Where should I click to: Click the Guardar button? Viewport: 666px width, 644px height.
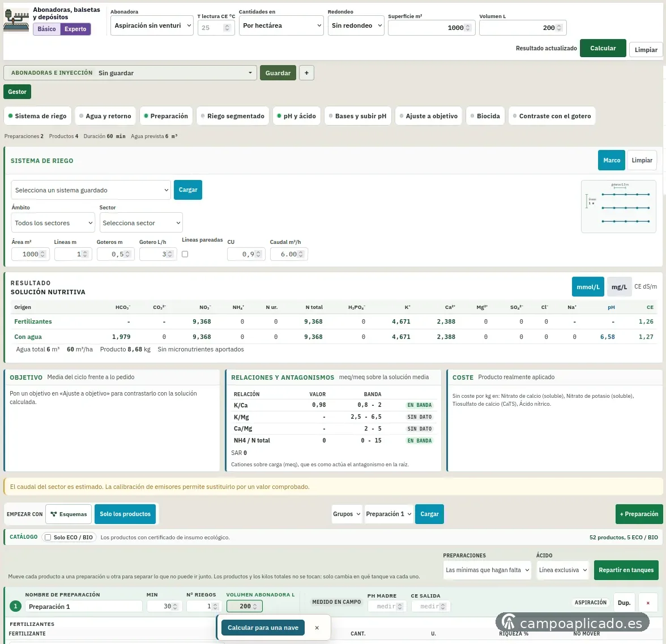click(x=277, y=72)
